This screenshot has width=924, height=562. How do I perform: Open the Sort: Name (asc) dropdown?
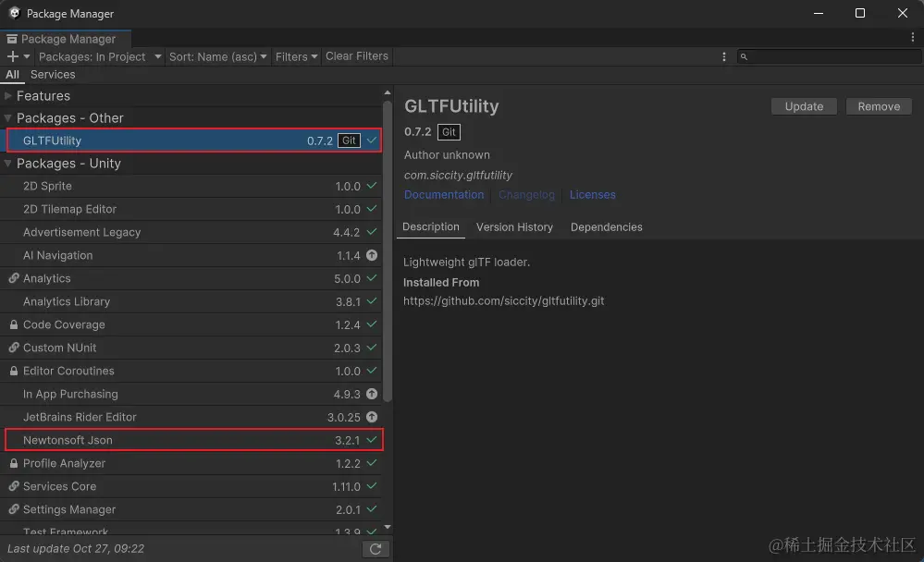(217, 56)
